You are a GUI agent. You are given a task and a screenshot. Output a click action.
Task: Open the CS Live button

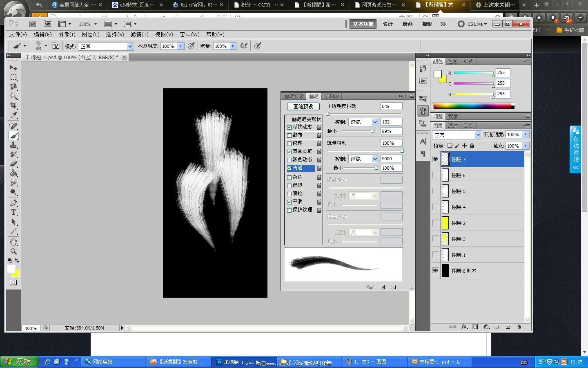pos(472,24)
